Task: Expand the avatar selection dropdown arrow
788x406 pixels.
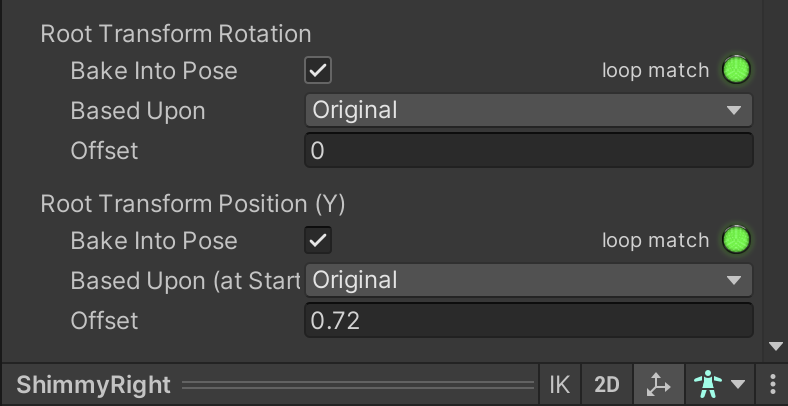Action: point(738,385)
